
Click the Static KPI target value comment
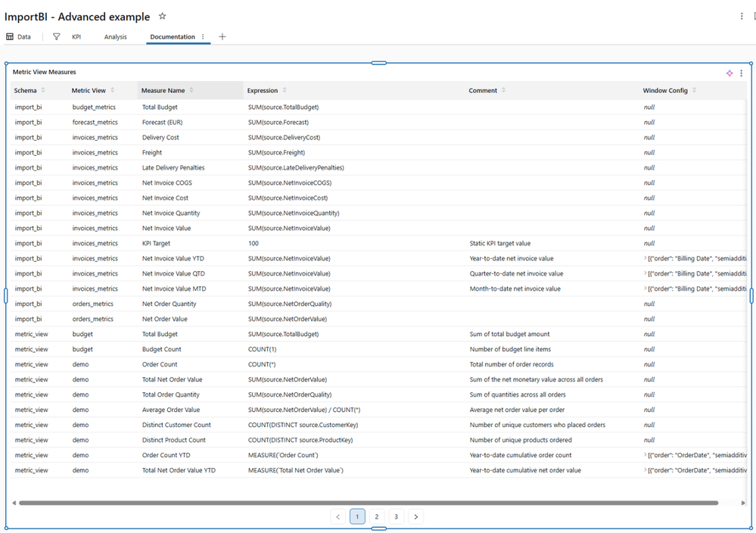[x=500, y=243]
